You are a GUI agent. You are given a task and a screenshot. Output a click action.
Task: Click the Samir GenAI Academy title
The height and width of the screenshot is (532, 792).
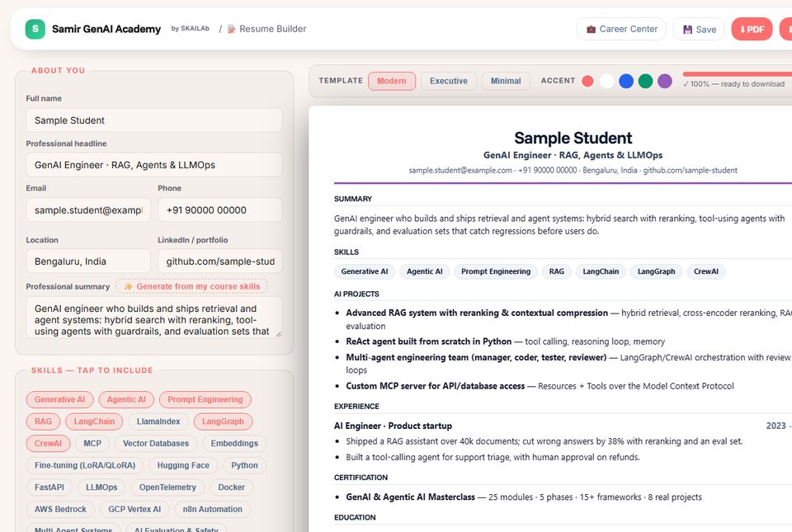pos(106,29)
